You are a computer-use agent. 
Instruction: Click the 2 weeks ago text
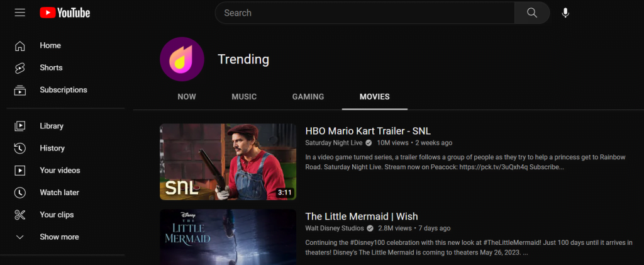pos(434,143)
